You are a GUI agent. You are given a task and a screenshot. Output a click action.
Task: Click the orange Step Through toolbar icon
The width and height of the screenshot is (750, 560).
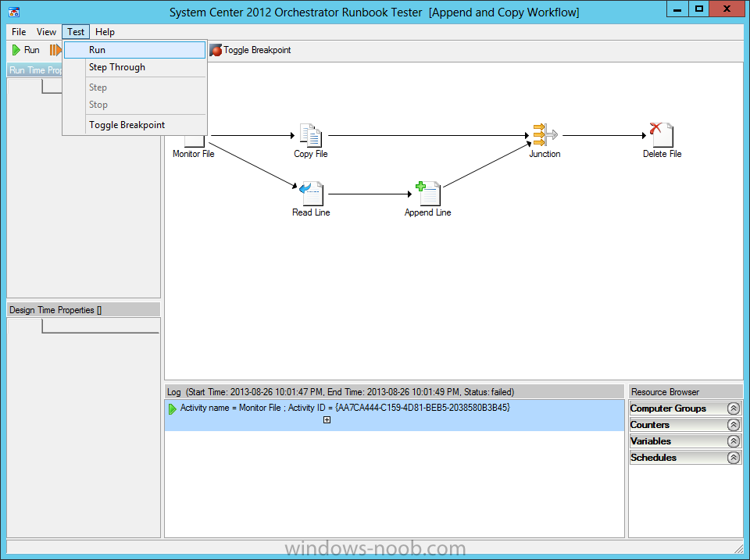55,50
